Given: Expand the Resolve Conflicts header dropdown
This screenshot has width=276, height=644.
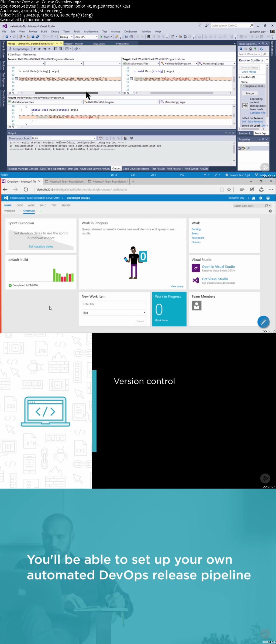Looking at the screenshot, I should coord(267,60).
